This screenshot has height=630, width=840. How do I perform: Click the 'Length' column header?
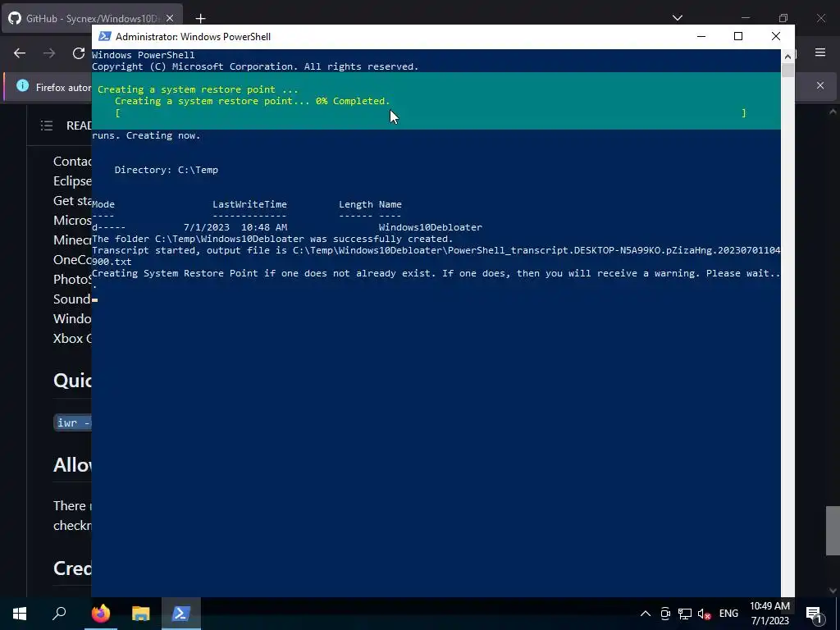tap(356, 204)
